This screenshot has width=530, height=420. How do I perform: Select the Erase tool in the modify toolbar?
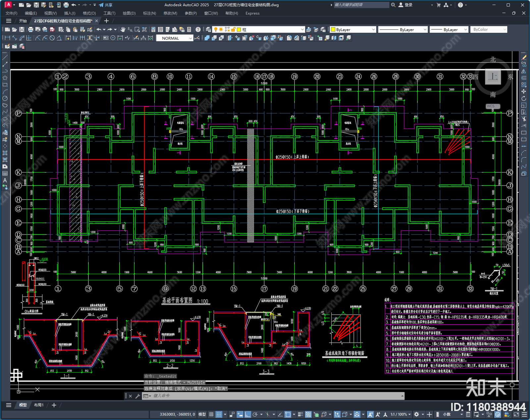click(524, 57)
